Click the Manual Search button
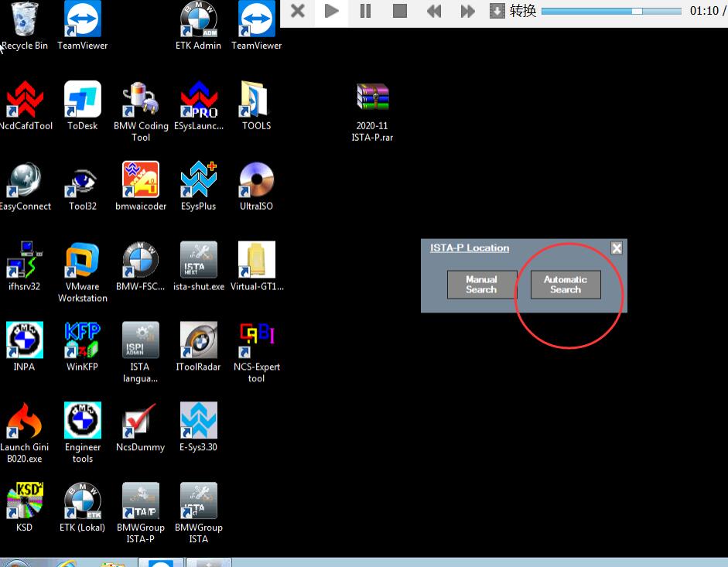Screen dimensions: 728x567 [x=482, y=285]
